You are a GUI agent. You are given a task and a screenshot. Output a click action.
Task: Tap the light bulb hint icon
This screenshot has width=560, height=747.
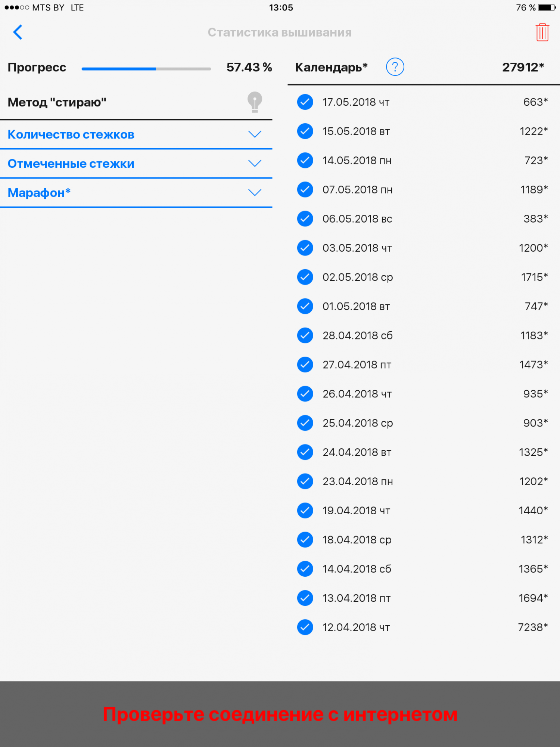(x=255, y=102)
